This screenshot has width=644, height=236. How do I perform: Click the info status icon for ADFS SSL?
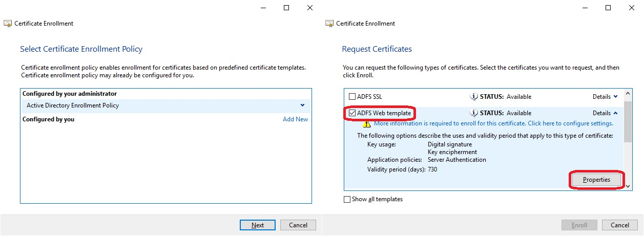point(473,97)
